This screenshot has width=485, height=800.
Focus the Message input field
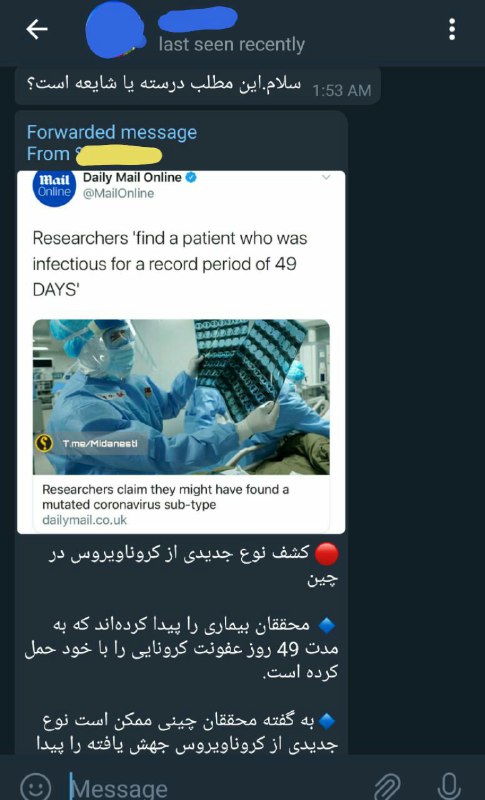[x=214, y=786]
